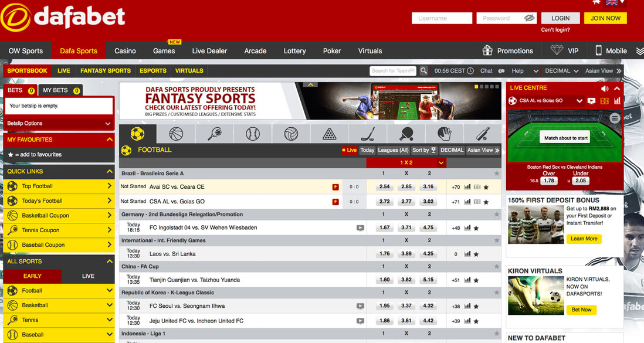This screenshot has height=343, width=644.
Task: Open the Chat speech bubble icon
Action: 501,71
